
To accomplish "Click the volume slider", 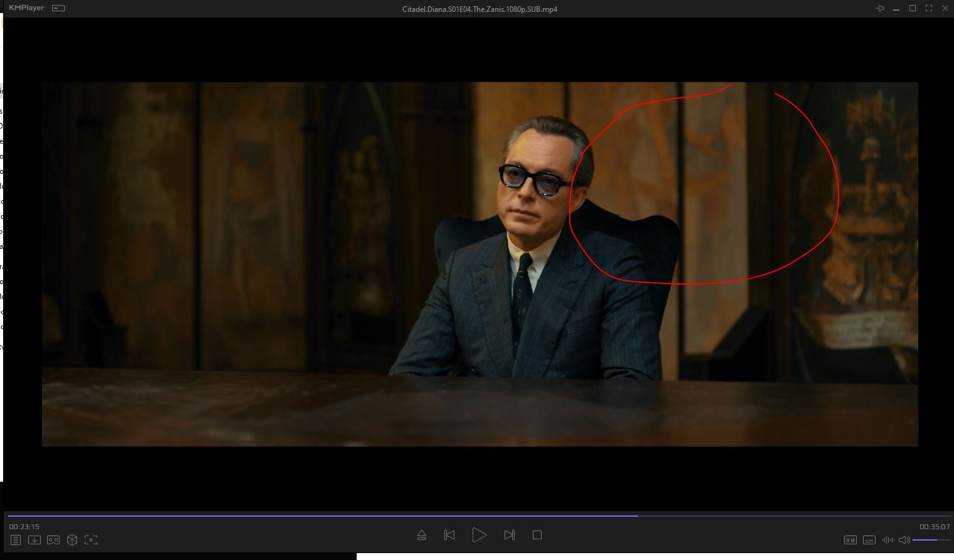I will tap(931, 540).
